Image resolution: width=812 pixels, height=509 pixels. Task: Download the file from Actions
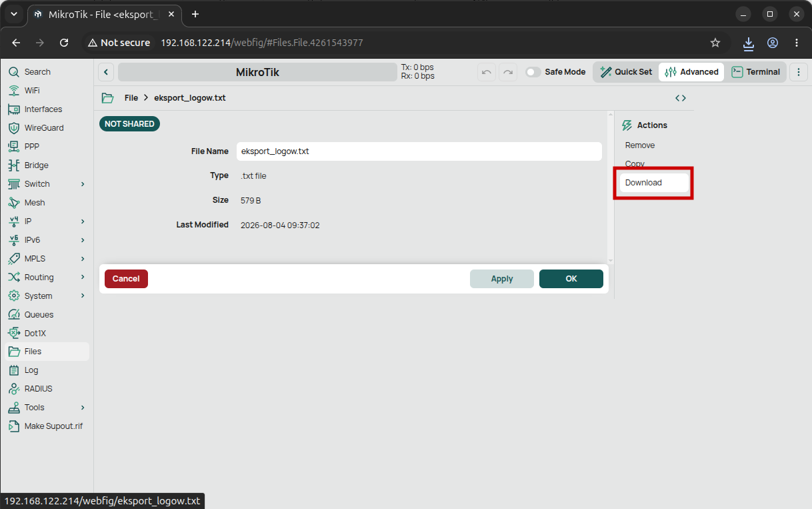[654, 183]
